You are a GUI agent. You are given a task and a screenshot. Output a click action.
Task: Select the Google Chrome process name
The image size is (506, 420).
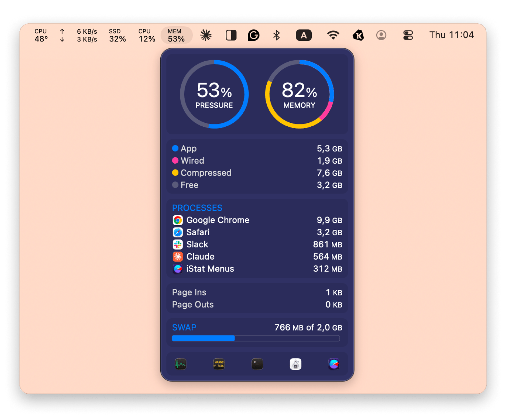coord(218,220)
